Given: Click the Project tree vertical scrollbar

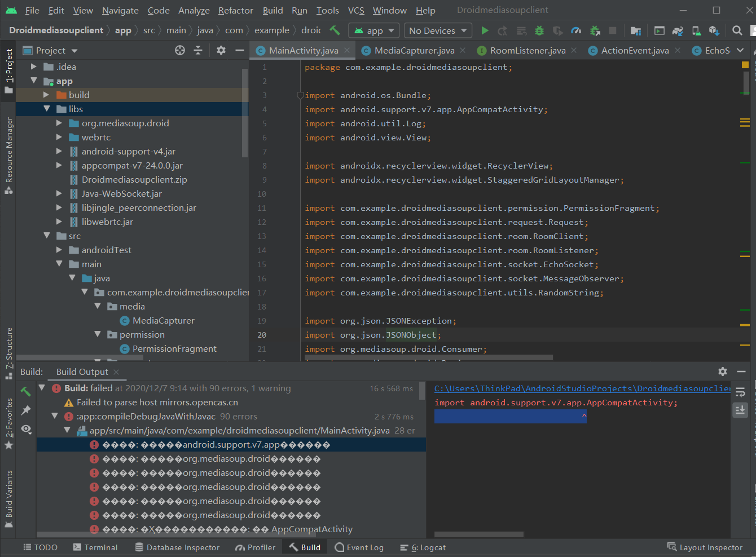Looking at the screenshot, I should click(x=245, y=113).
